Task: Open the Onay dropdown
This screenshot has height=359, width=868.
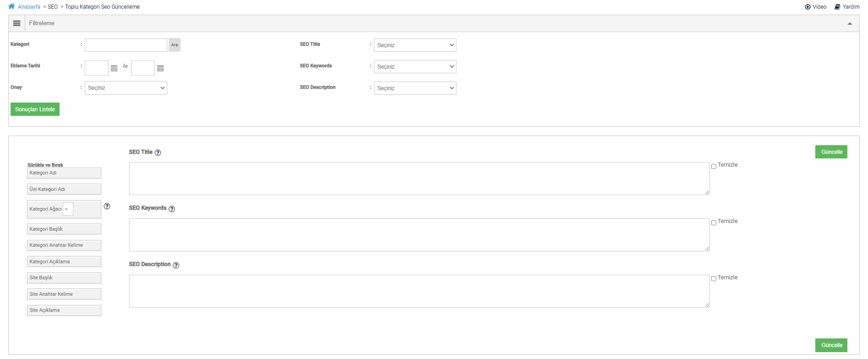Action: point(126,88)
